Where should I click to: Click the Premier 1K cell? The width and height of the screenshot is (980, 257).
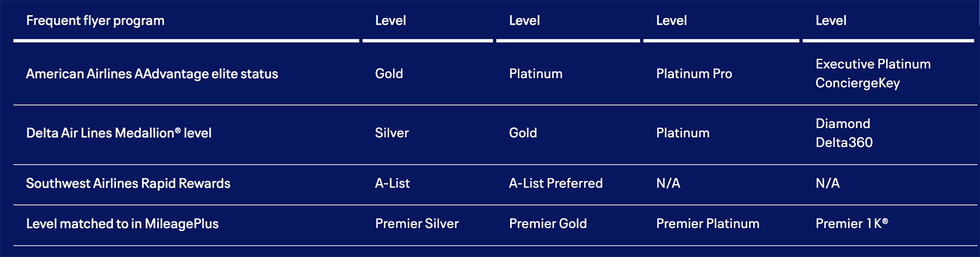tap(851, 224)
